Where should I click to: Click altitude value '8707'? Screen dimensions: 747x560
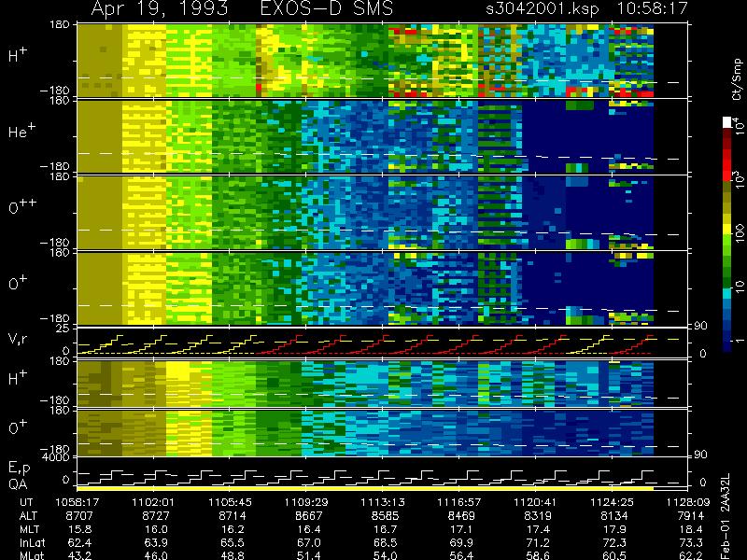[x=79, y=516]
